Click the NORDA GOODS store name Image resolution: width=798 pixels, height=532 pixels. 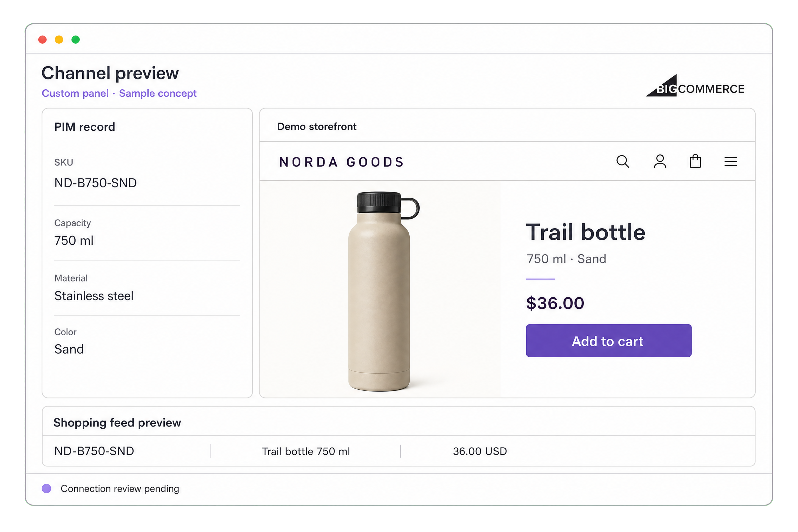point(341,162)
